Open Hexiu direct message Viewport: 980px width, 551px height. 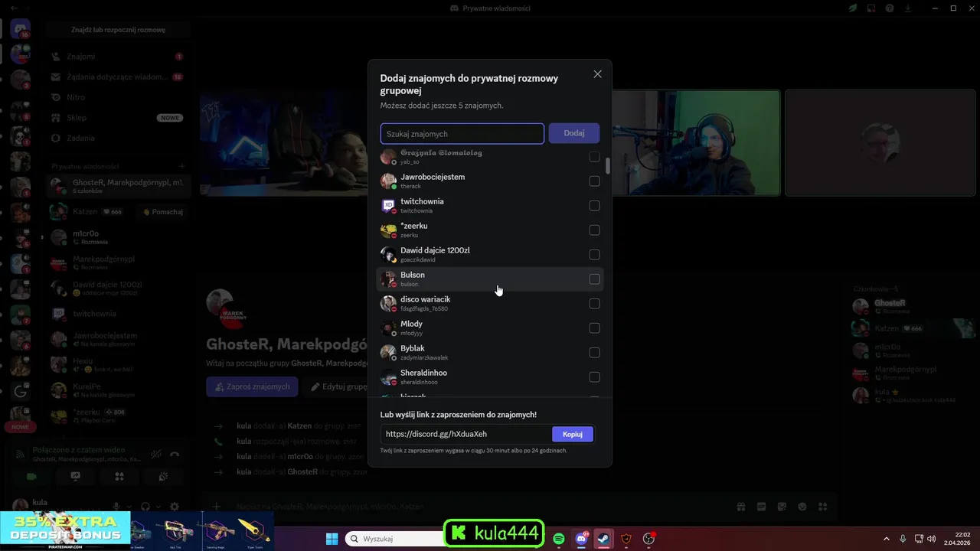[x=117, y=364]
